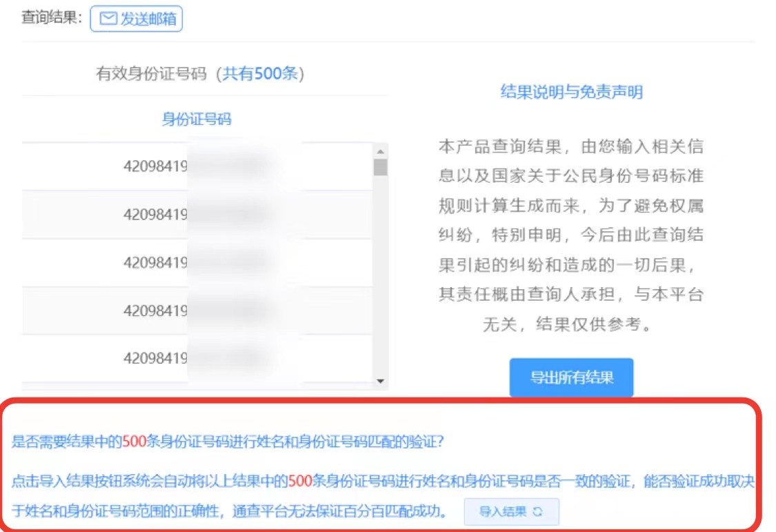Click the envelope icon in 发送邮箱
The height and width of the screenshot is (532, 776).
pyautogui.click(x=108, y=19)
